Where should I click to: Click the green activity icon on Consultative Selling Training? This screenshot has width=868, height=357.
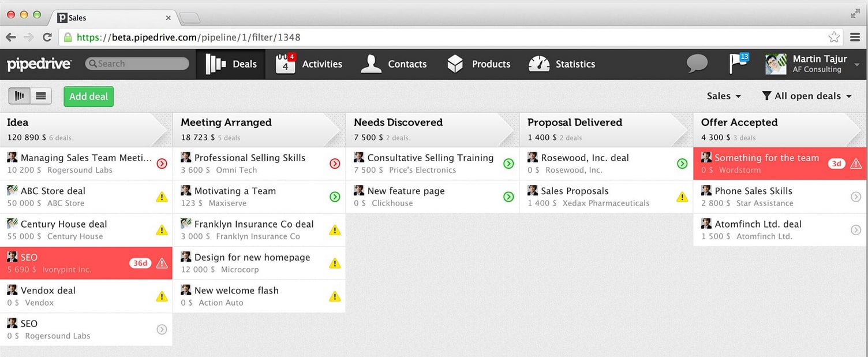508,163
